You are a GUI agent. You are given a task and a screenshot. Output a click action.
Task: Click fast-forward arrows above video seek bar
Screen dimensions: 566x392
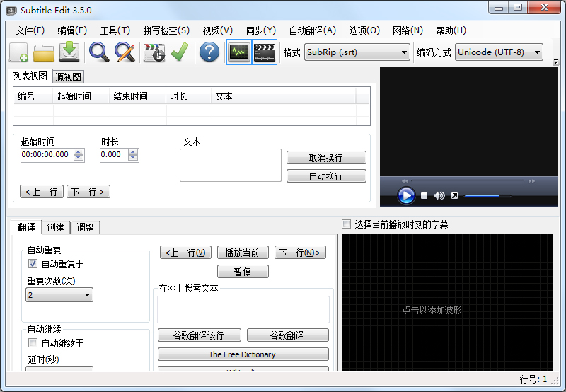531,181
